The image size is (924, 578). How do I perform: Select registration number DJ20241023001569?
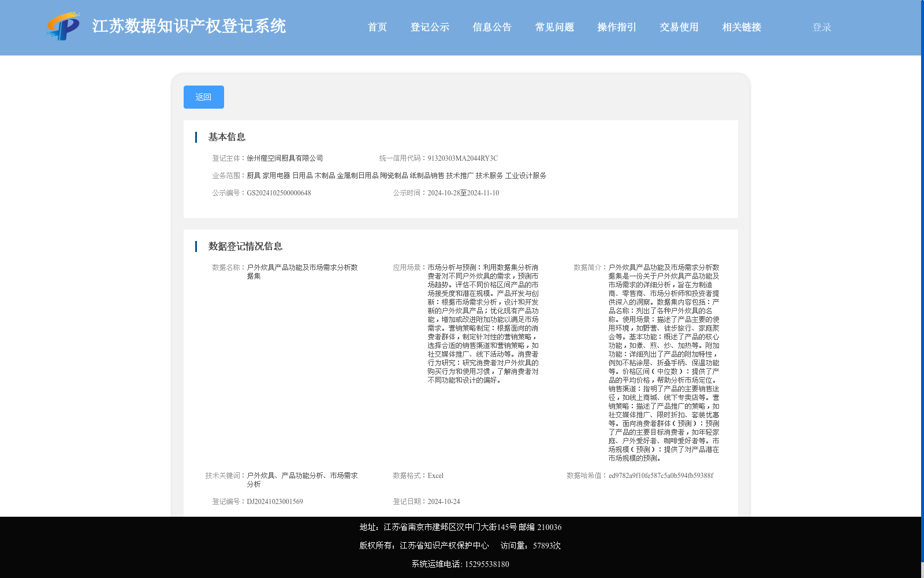tap(275, 502)
